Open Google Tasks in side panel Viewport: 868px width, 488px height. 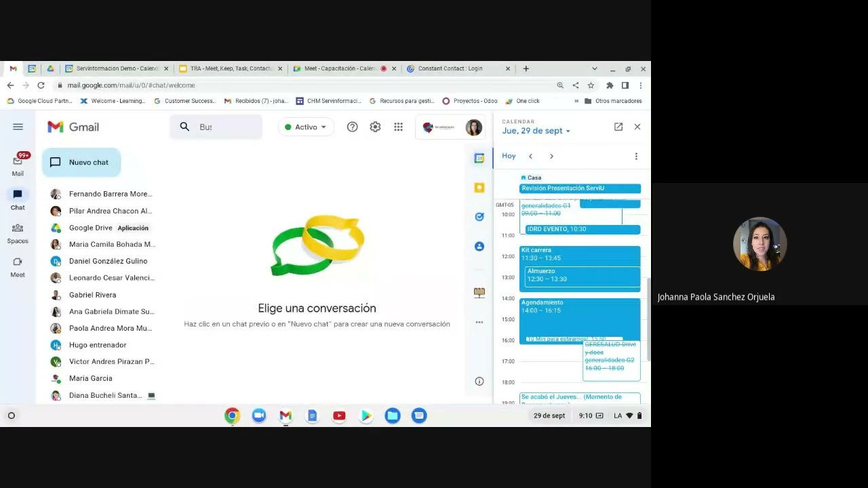click(479, 217)
